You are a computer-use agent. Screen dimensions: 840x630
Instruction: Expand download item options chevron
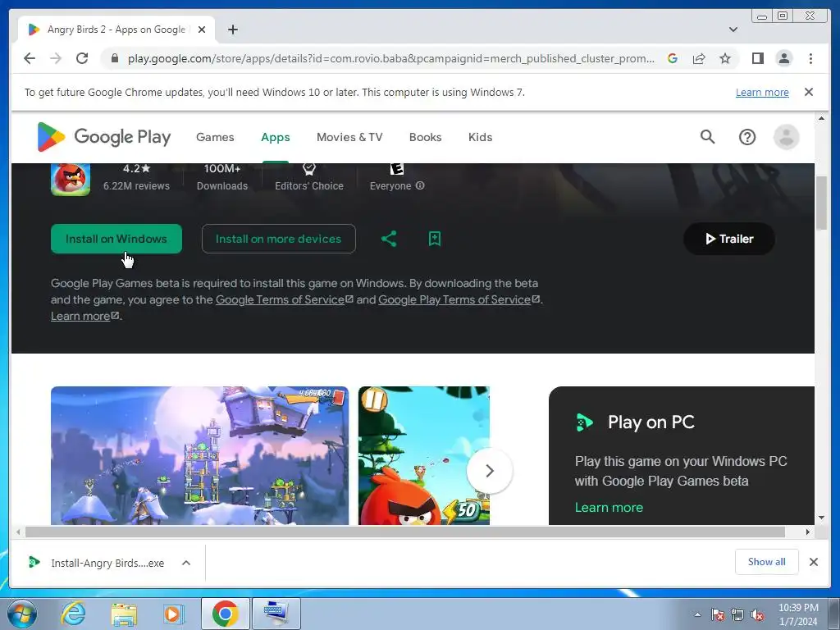click(x=186, y=563)
